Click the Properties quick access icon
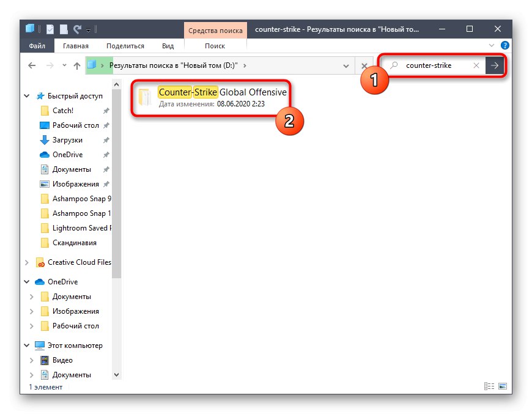 coord(50,29)
